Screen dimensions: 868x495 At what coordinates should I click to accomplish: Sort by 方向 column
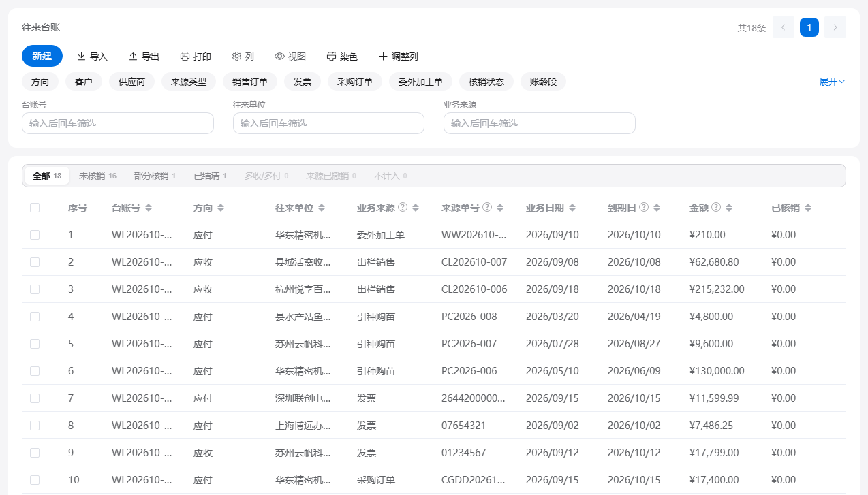(221, 208)
